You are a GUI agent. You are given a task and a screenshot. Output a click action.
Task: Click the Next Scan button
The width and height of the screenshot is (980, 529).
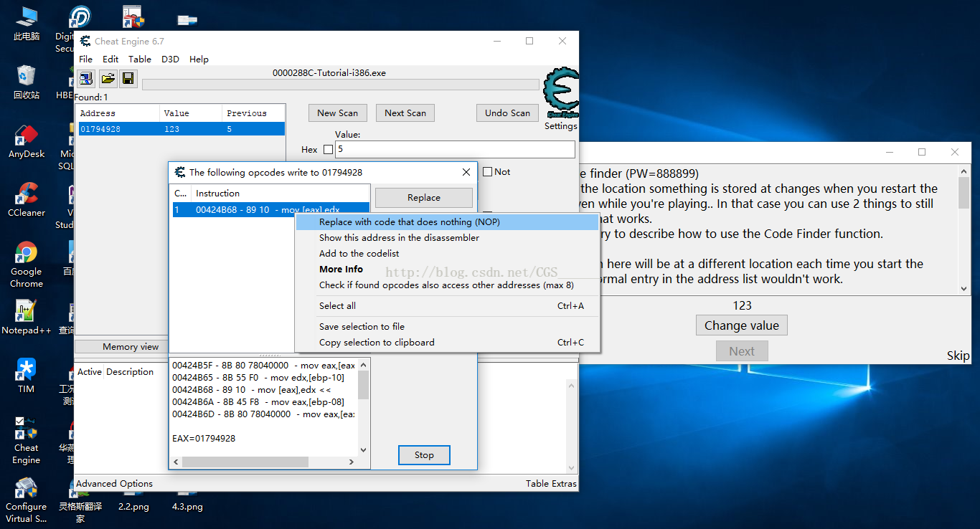[405, 113]
